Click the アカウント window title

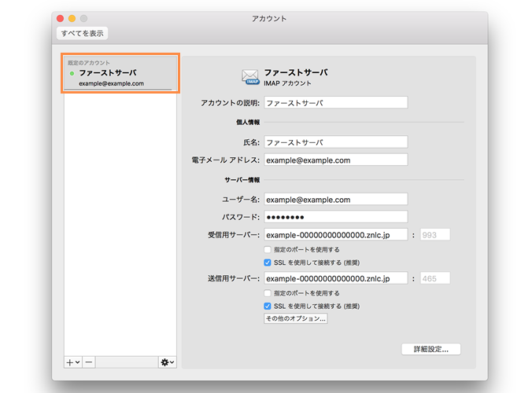(269, 19)
